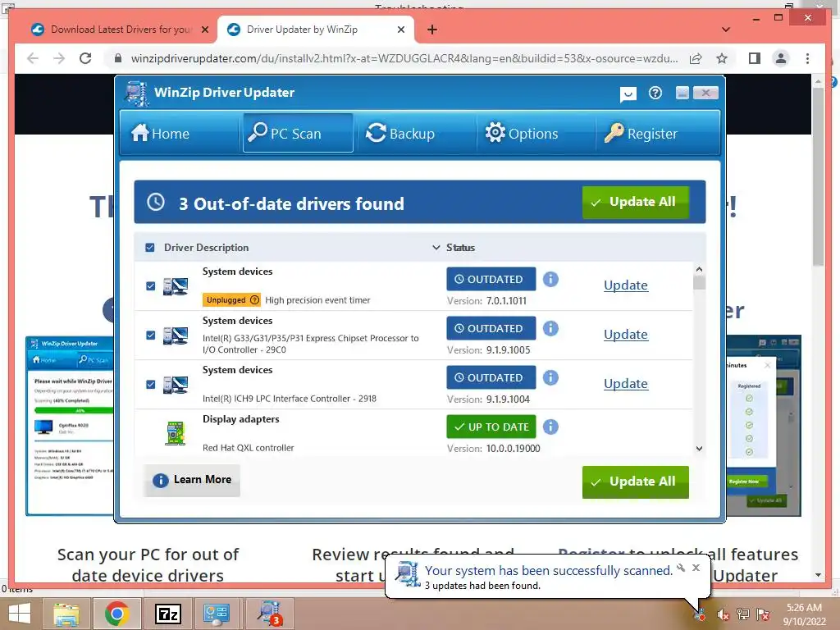Open info icon for Red Hat QXL controller
The height and width of the screenshot is (630, 840).
[x=550, y=427]
